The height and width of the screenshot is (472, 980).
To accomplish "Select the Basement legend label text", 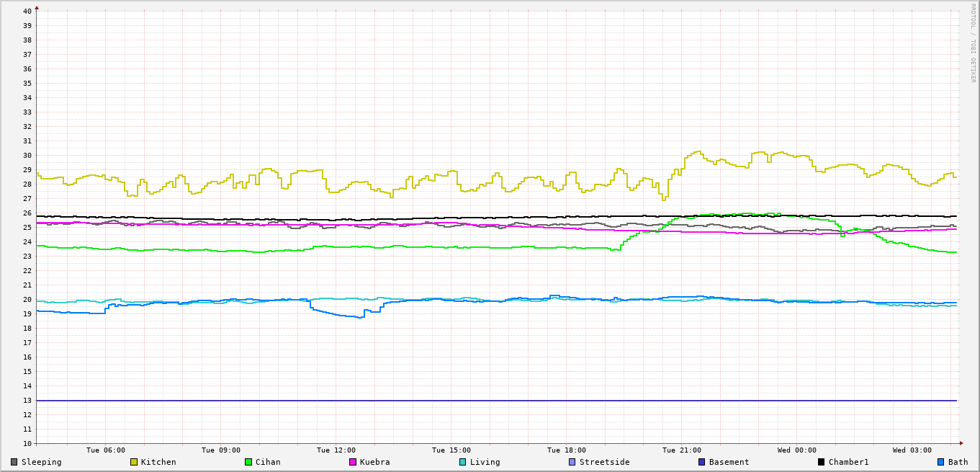I will coord(729,462).
